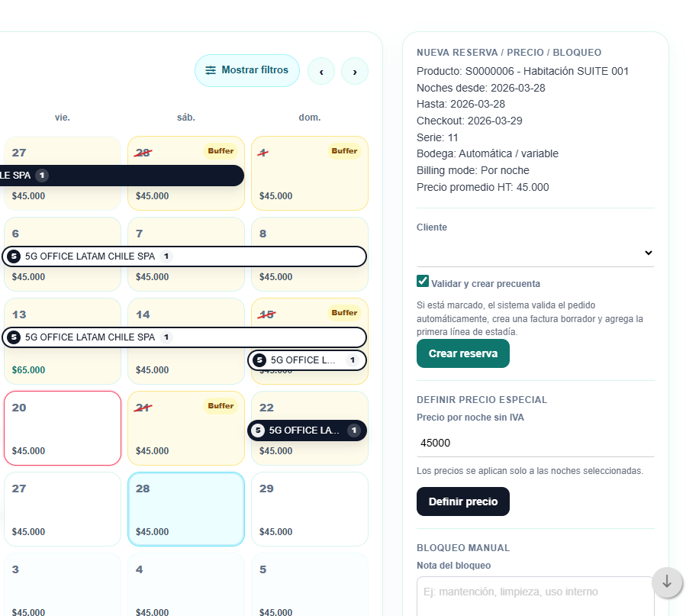Open 5G OFFICE LATAM reservation bar on day 13 row
Viewport: 686px width, 616px height.
coord(184,337)
